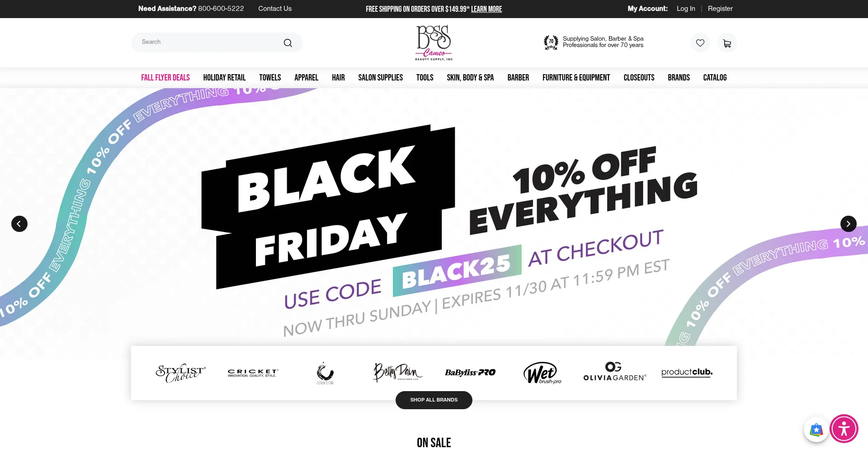Viewport: 868px width, 449px height.
Task: Open the Salon Supplies menu
Action: click(x=380, y=78)
